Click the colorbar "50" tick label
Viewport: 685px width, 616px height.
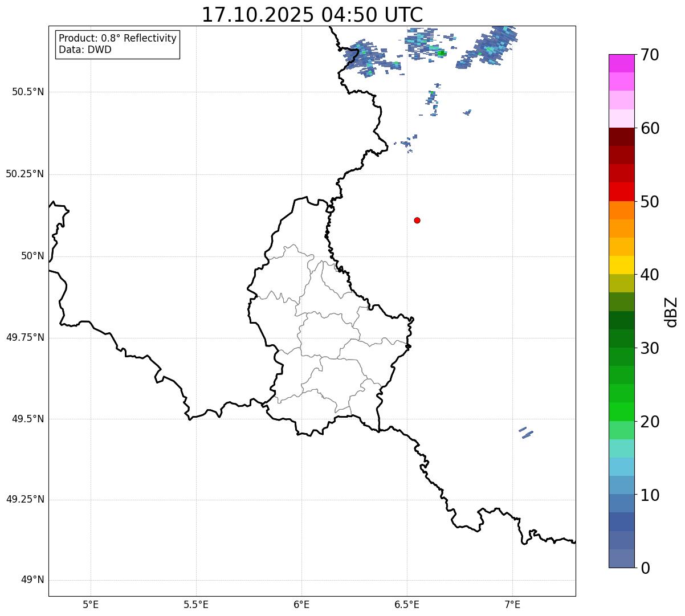(650, 202)
